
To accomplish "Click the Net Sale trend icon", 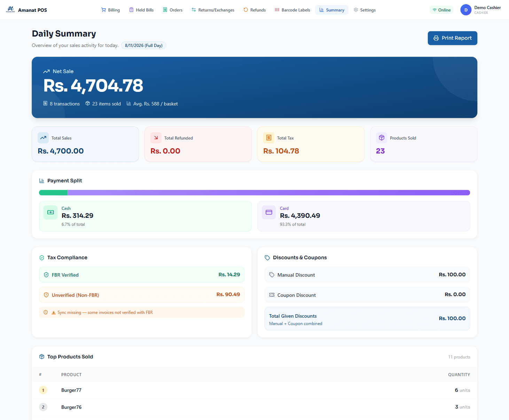I will tap(46, 71).
